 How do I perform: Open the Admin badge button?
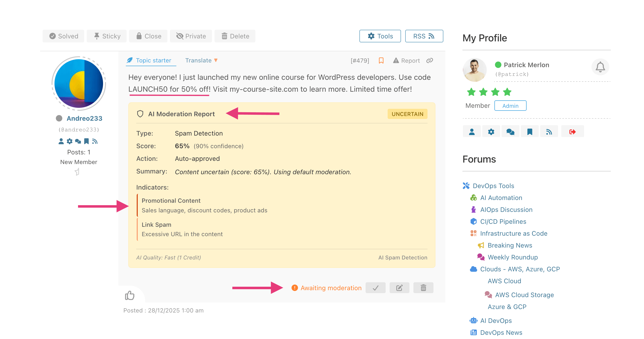[510, 106]
